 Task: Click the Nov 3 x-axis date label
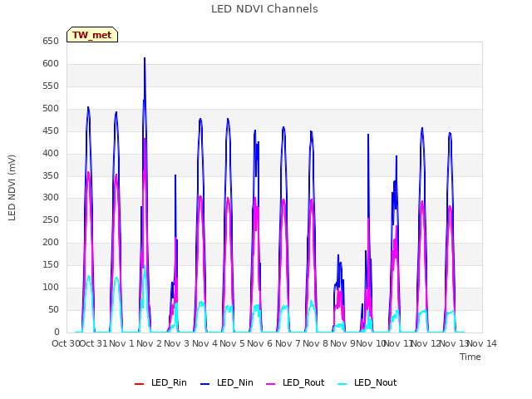177,343
